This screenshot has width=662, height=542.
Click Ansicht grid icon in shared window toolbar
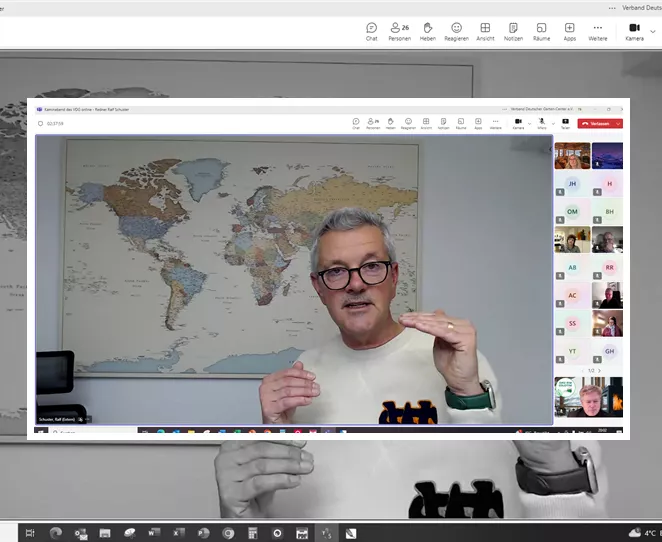[x=426, y=123]
